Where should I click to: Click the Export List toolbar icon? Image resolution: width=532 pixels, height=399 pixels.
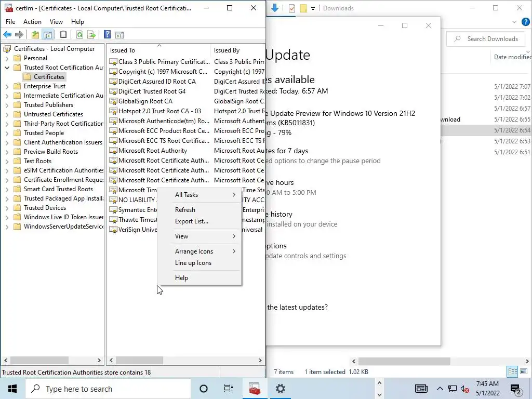91,35
